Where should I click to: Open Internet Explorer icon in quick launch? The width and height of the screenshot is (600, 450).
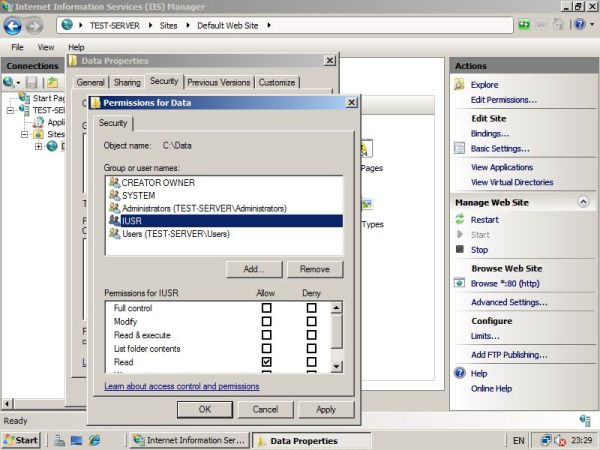click(95, 440)
